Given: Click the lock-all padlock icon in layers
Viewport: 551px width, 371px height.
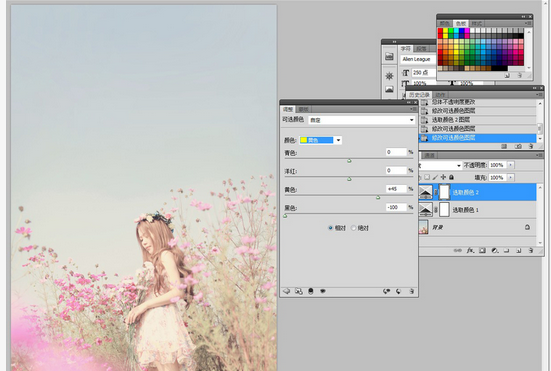Looking at the screenshot, I should point(452,177).
